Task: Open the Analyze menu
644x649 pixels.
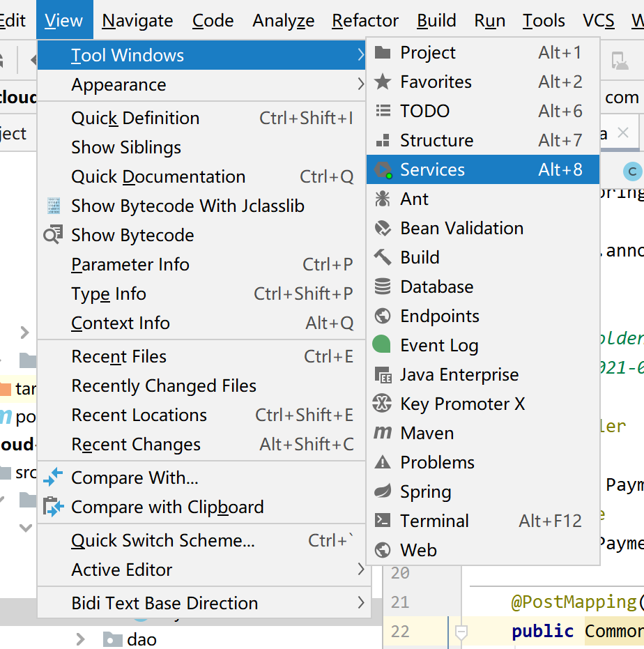Action: point(284,20)
